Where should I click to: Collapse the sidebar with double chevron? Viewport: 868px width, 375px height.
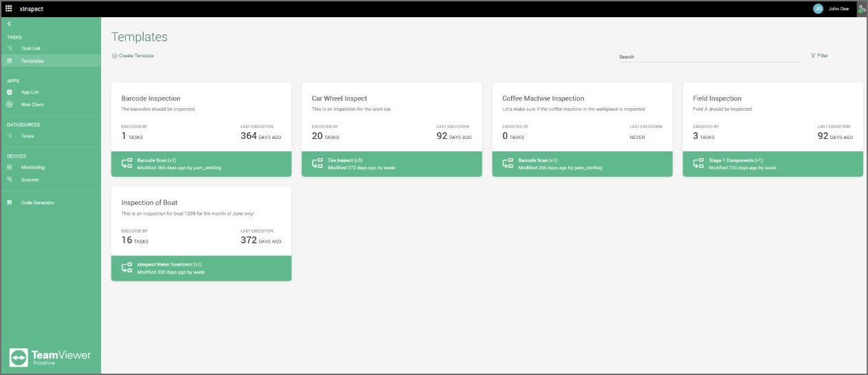(x=10, y=24)
